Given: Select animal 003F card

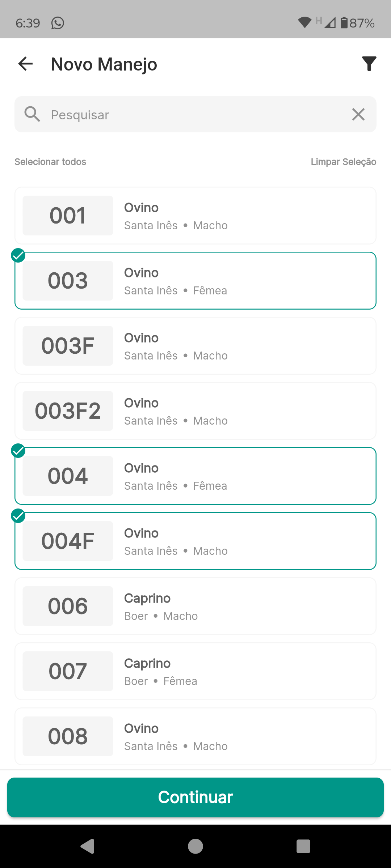Looking at the screenshot, I should point(195,346).
